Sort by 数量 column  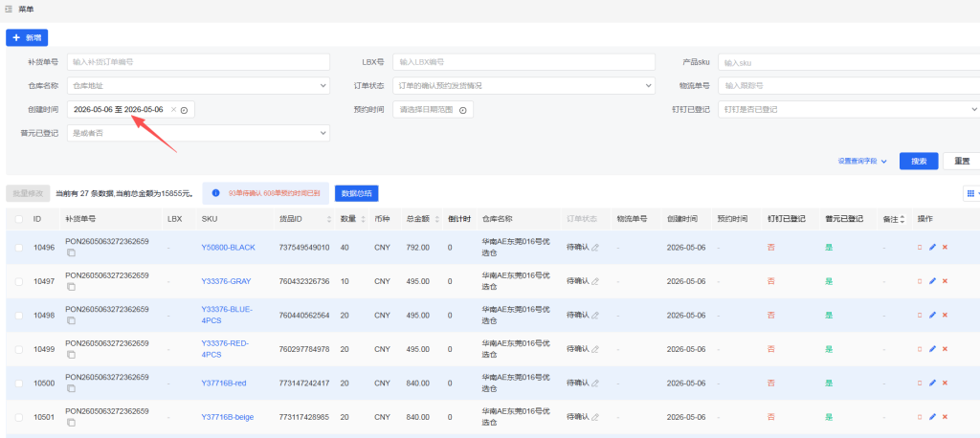pyautogui.click(x=364, y=219)
